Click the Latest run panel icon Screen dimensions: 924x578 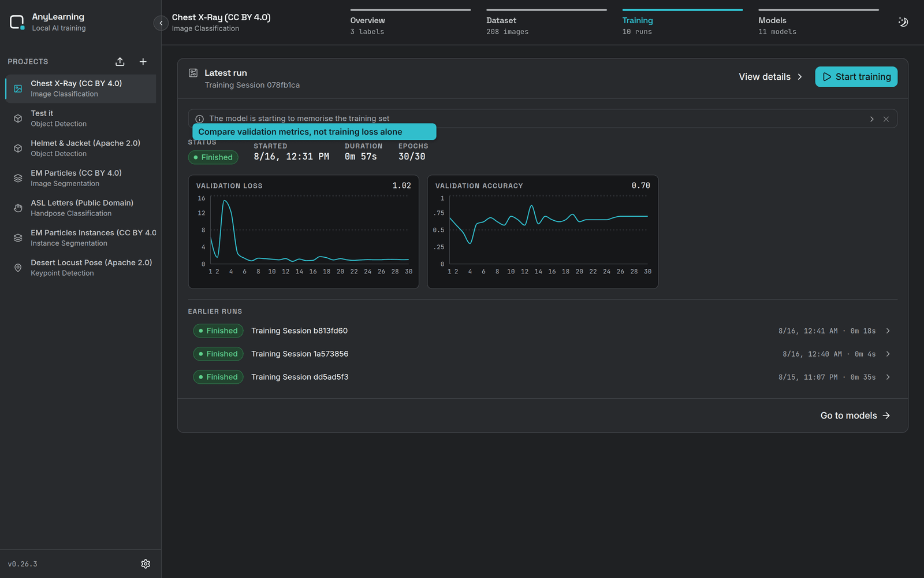193,73
